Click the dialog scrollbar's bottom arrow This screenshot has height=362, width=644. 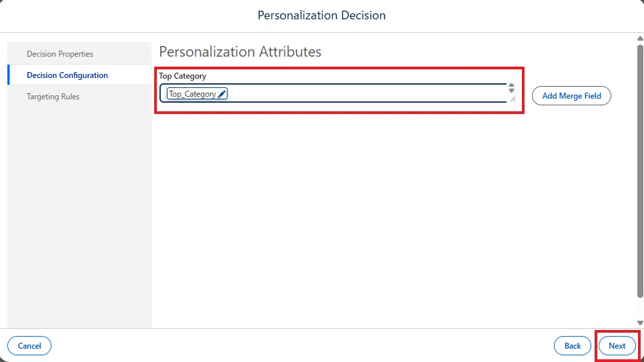click(x=640, y=323)
